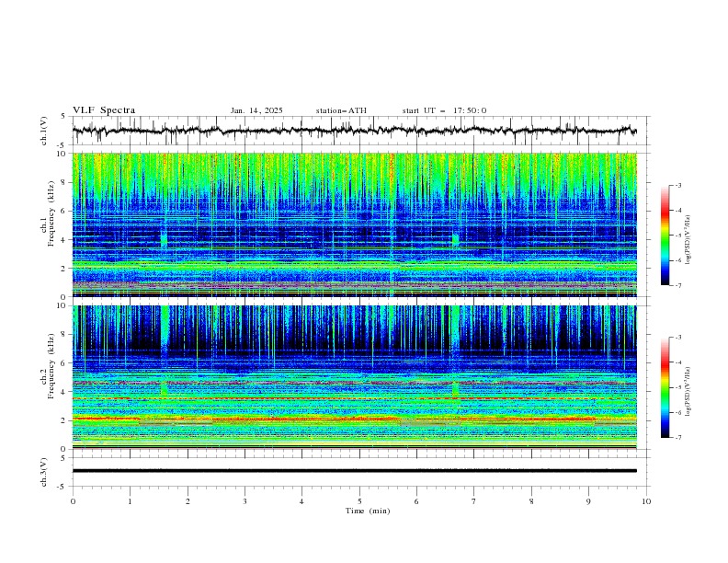Click the ch.1 voltage waveform trace

[x=354, y=131]
